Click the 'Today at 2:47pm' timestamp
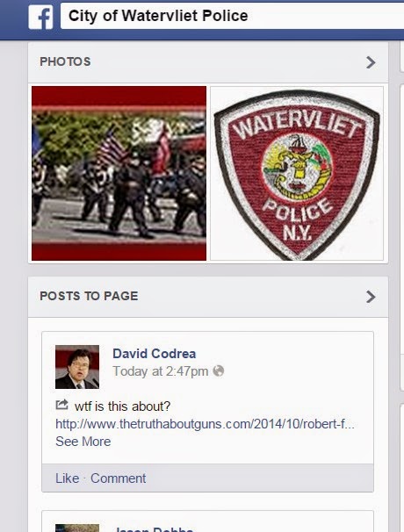 160,371
